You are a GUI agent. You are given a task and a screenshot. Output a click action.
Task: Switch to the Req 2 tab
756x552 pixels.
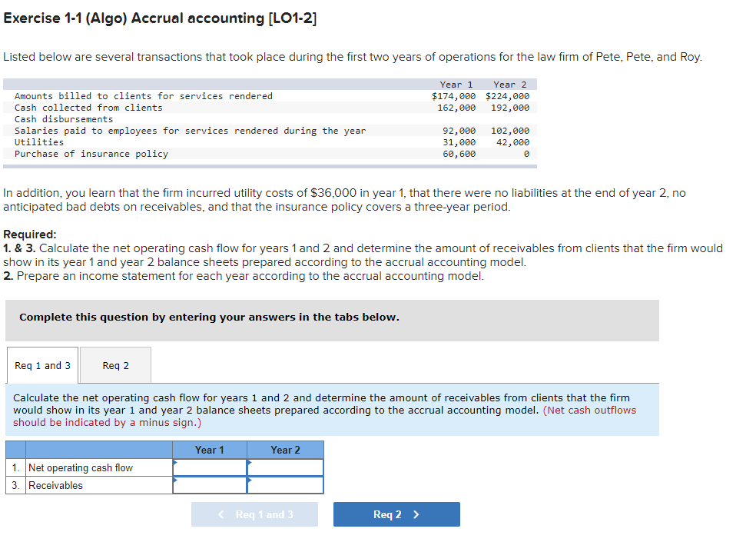[115, 365]
